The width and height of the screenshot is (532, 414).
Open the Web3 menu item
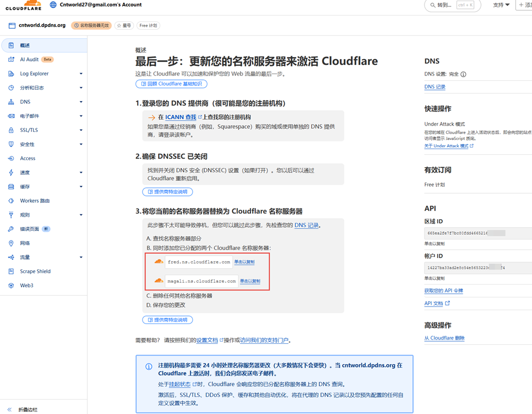coord(45,286)
